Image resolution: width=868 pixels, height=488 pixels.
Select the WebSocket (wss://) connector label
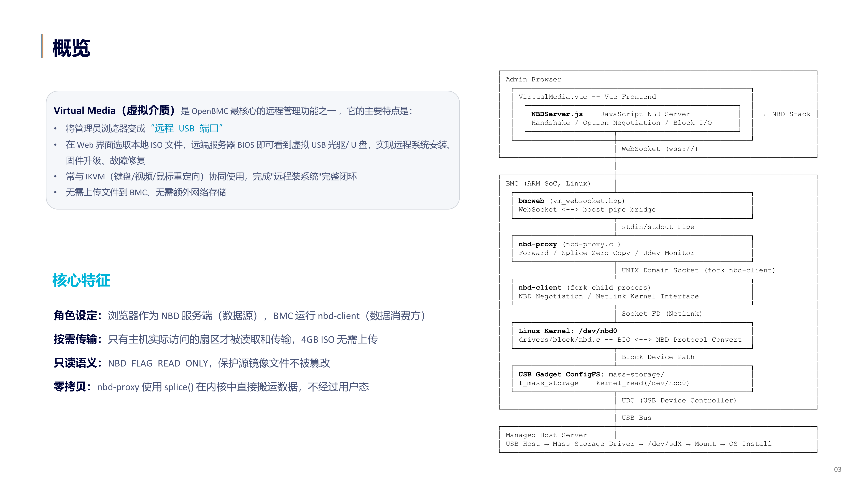point(659,149)
